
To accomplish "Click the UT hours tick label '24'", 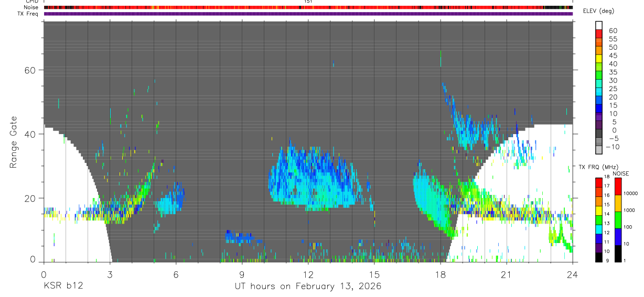I will pos(573,274).
